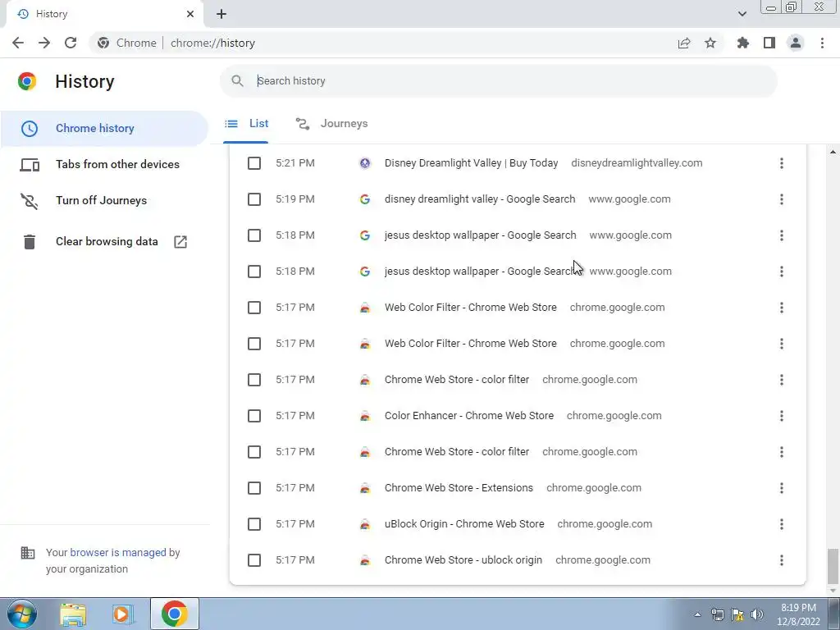This screenshot has height=630, width=840.
Task: Click favicon of Disney Dreamlight Valley entry
Action: click(x=365, y=163)
